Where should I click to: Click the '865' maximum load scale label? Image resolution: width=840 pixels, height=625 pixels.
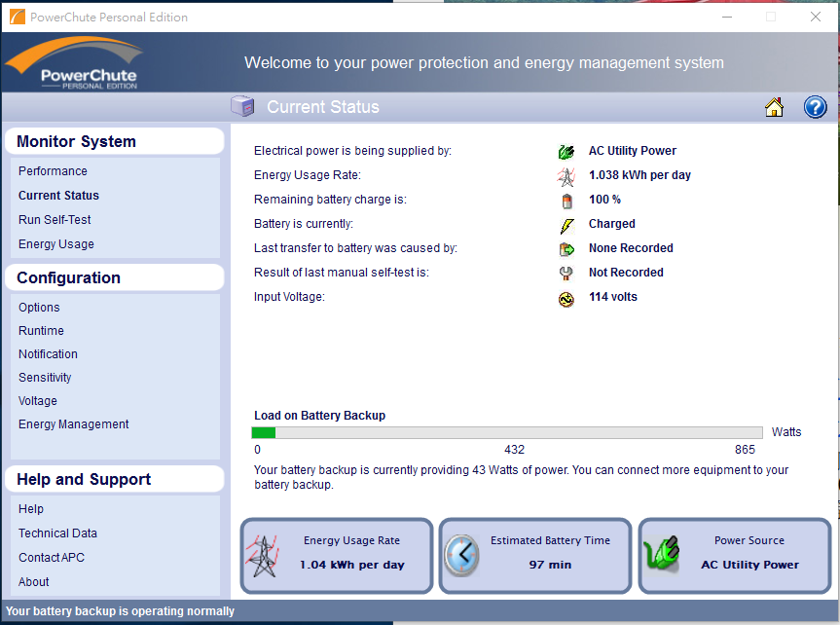pyautogui.click(x=745, y=449)
